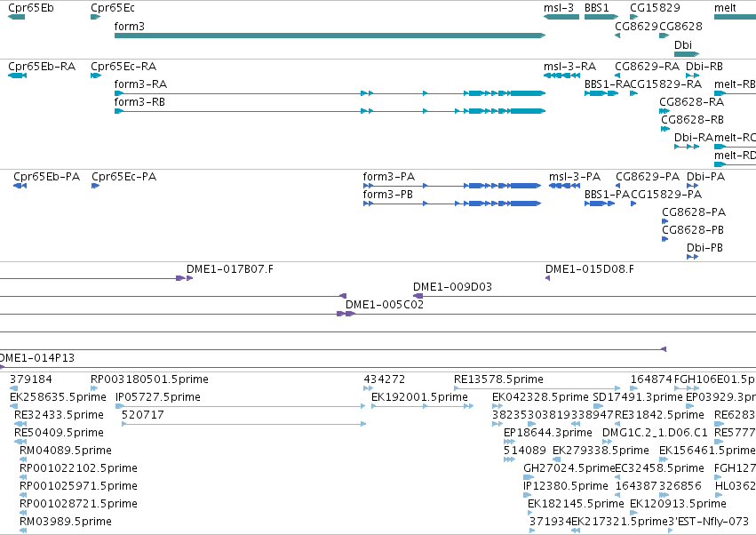Select the form3-RB transcript label
Screen dimensions: 756x535
139,102
